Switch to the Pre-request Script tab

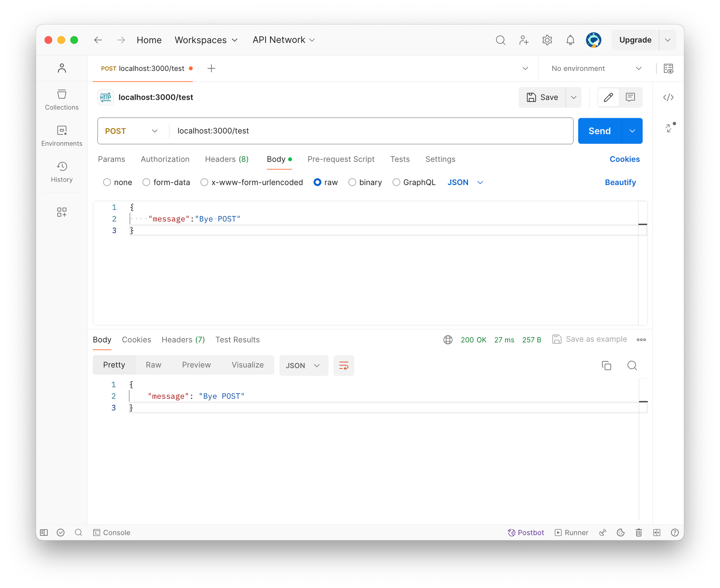tap(341, 159)
